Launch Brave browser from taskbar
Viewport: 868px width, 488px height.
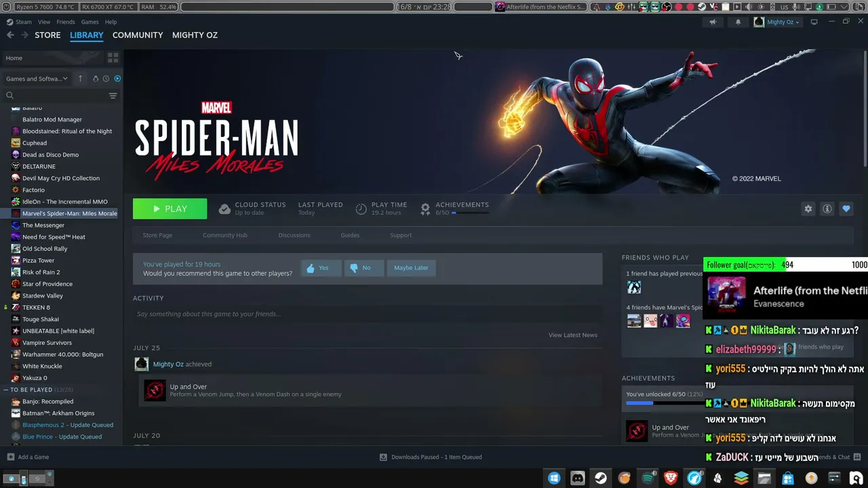tap(671, 478)
